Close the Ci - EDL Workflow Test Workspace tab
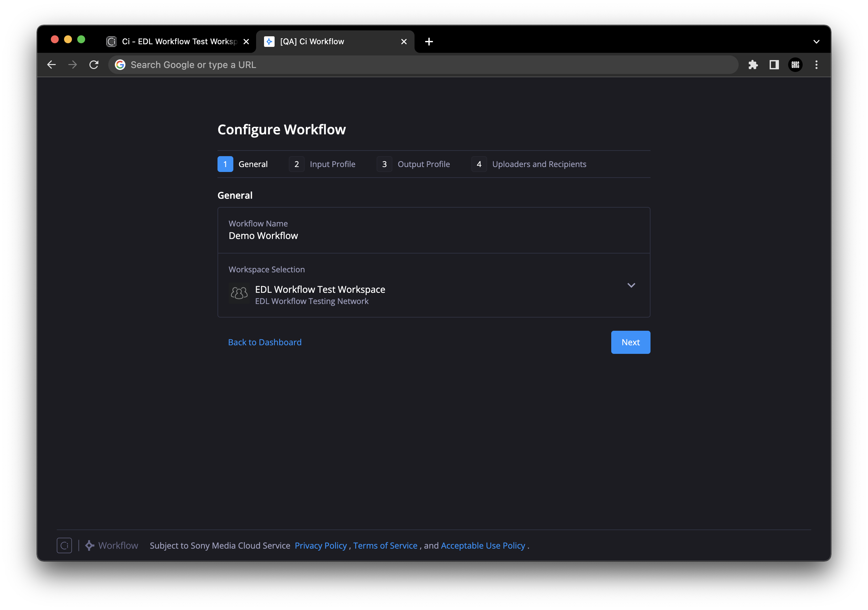Image resolution: width=868 pixels, height=610 pixels. coord(246,42)
